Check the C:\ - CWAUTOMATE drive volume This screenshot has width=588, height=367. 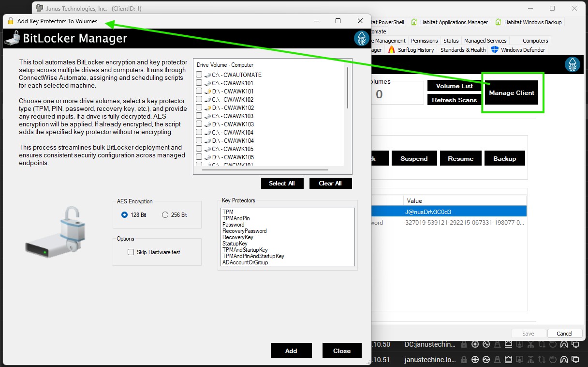coord(199,75)
